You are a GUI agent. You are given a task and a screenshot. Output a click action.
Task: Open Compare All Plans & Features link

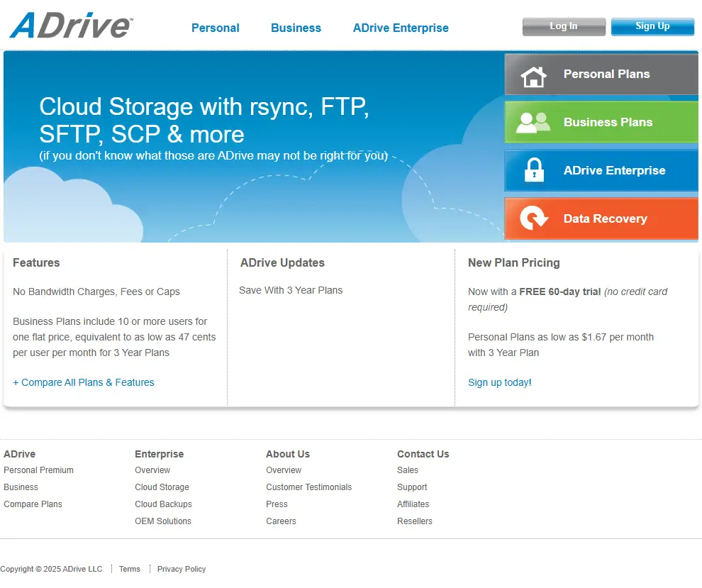pyautogui.click(x=83, y=382)
